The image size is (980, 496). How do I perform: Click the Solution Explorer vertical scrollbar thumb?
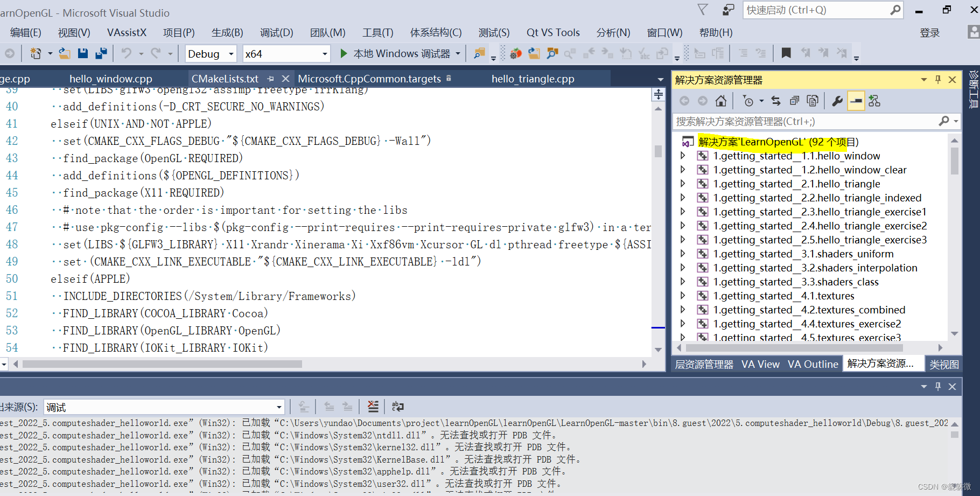pos(954,161)
